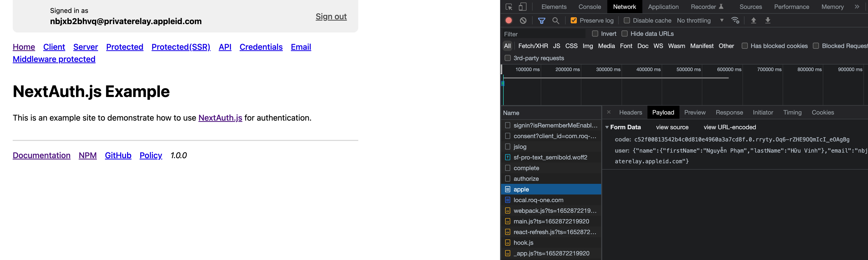Check the Hide data URLs checkbox
The image size is (868, 260).
[624, 34]
